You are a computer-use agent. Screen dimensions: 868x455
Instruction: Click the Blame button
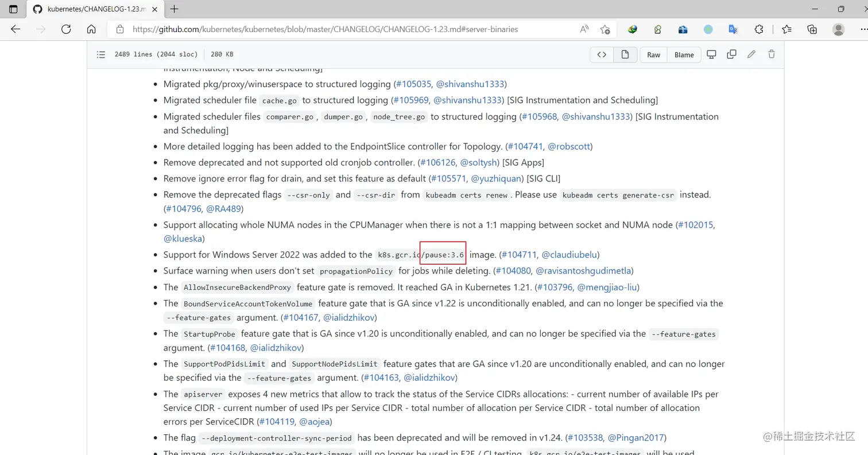(x=684, y=55)
